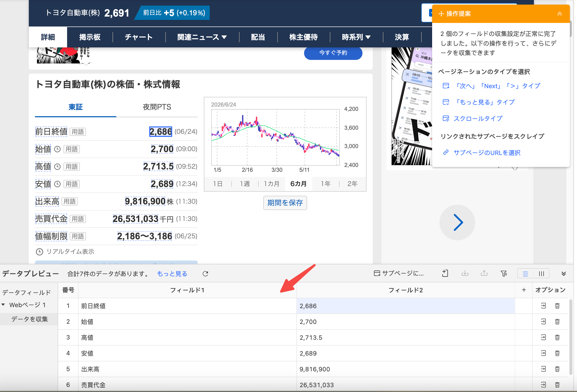The image size is (577, 392).
Task: Click the clock icon next to 高値
Action: pyautogui.click(x=57, y=167)
